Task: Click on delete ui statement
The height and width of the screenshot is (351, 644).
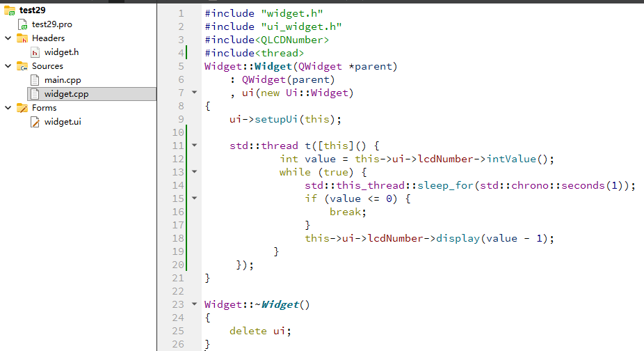Action: (x=260, y=331)
